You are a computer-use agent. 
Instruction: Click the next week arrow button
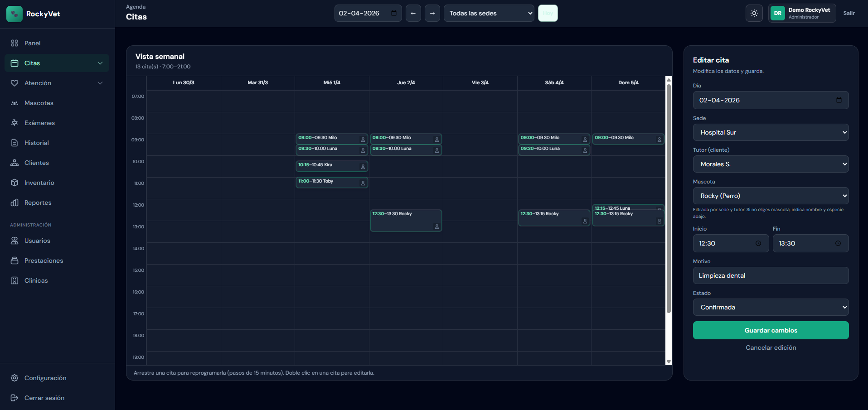click(x=432, y=13)
